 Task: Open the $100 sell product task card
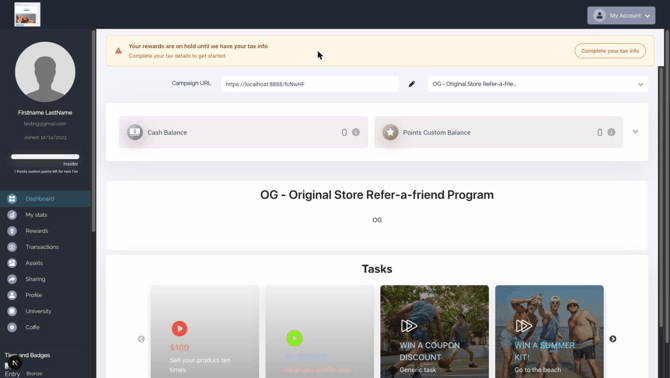pos(205,331)
